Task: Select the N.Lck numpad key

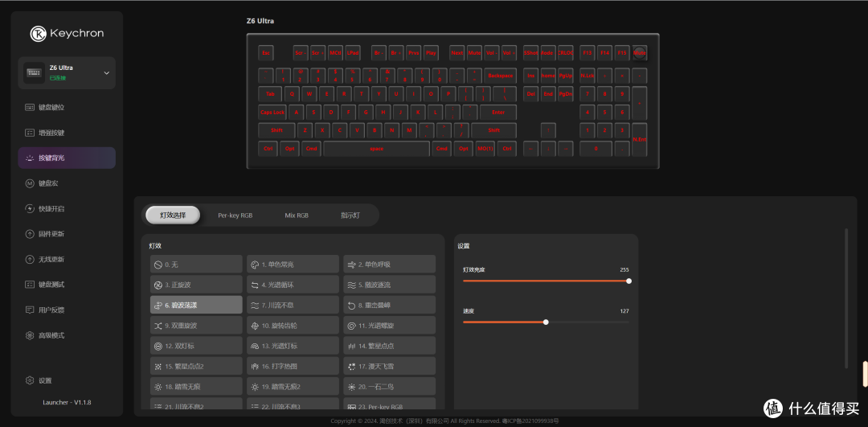Action: coord(588,76)
